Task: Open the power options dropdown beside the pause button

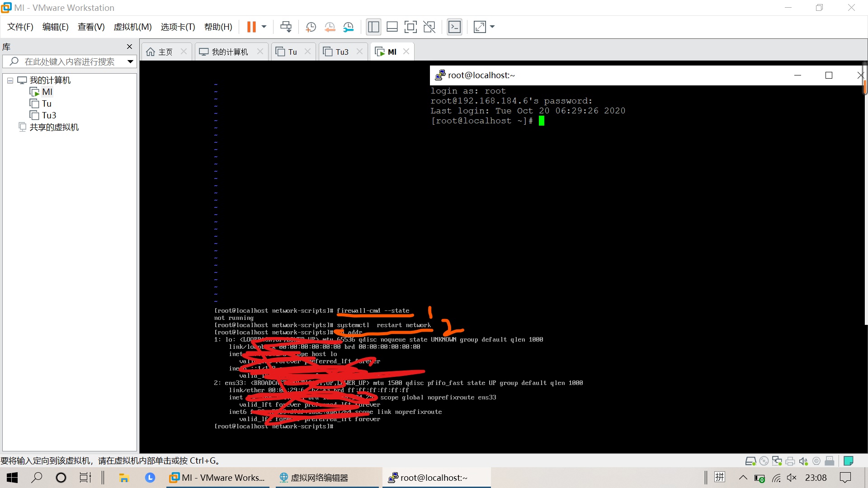Action: coord(264,27)
